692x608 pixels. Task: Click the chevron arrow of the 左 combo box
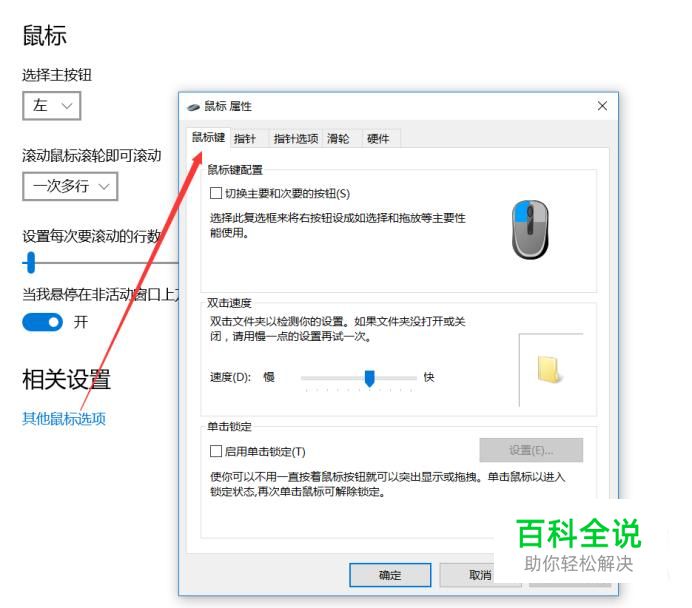pos(67,106)
